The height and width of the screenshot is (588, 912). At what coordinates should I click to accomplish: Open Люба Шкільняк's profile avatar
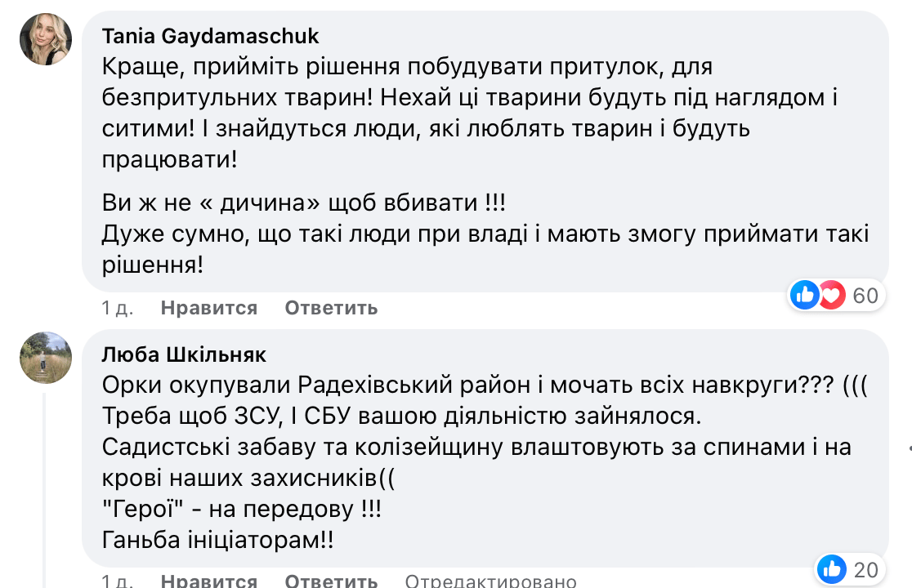(46, 358)
